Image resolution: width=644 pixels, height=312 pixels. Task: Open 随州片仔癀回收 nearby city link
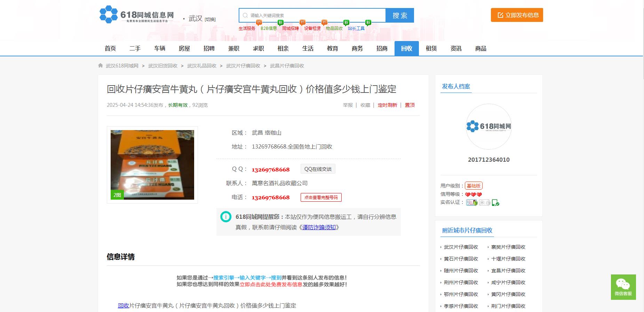[461, 271]
